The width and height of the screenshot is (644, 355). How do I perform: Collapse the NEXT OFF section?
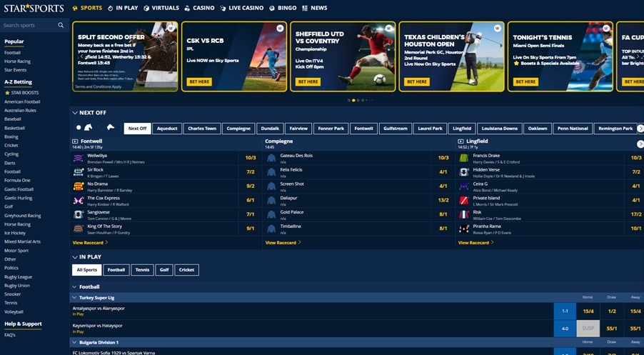(x=75, y=113)
